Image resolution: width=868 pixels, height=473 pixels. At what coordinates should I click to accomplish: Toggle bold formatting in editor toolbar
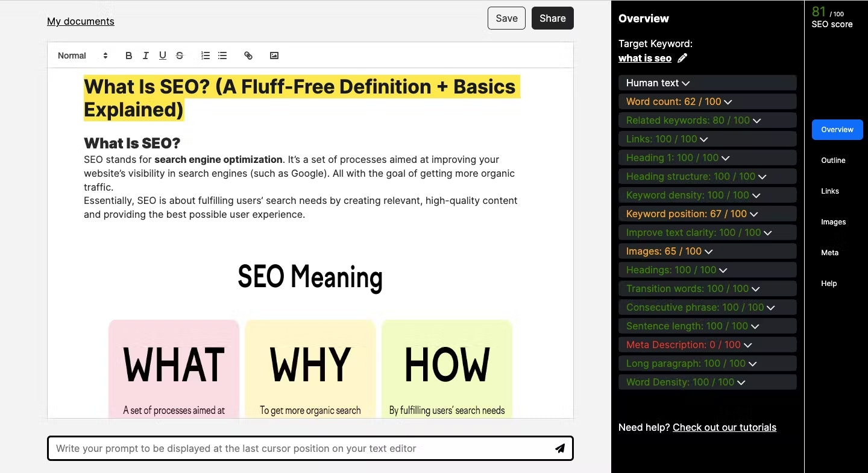(128, 56)
